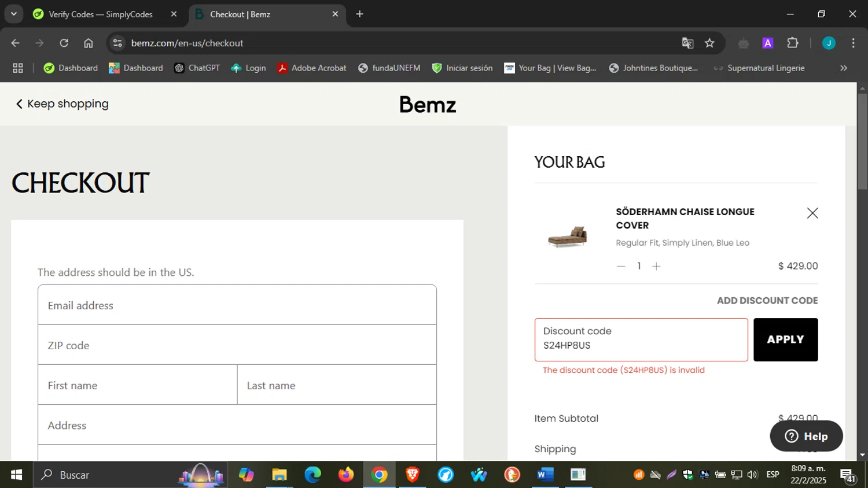The width and height of the screenshot is (868, 488).
Task: Open a new browser tab
Action: pos(359,14)
